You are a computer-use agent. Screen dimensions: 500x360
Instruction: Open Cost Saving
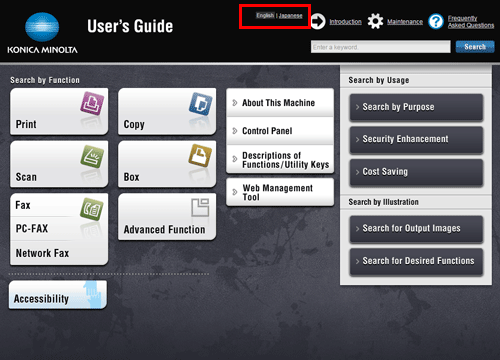click(416, 172)
